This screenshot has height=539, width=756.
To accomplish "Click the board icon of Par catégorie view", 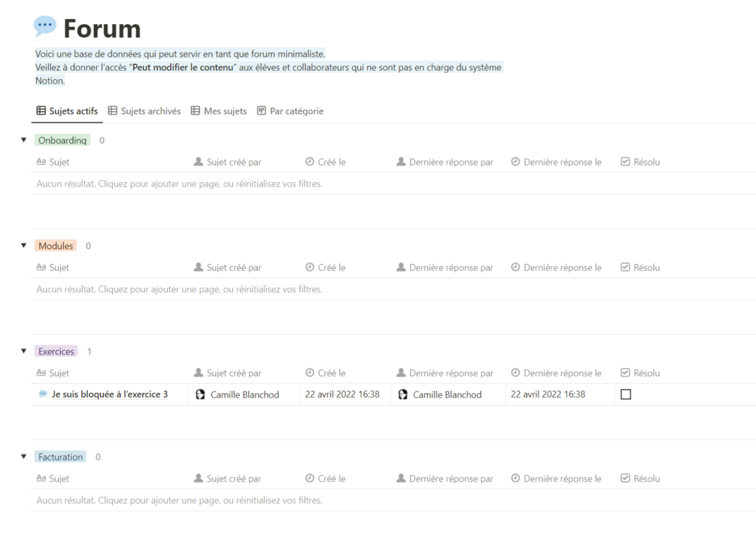I will [x=261, y=111].
